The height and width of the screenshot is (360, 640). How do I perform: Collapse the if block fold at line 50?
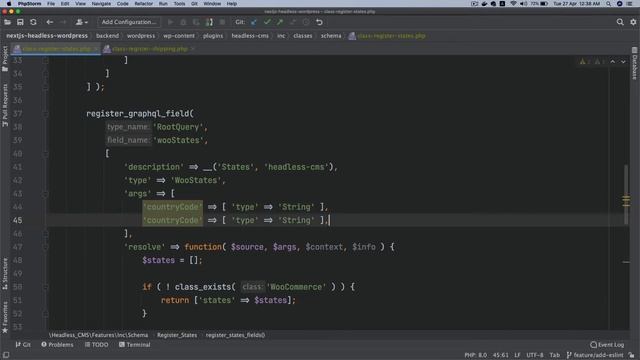(x=45, y=287)
